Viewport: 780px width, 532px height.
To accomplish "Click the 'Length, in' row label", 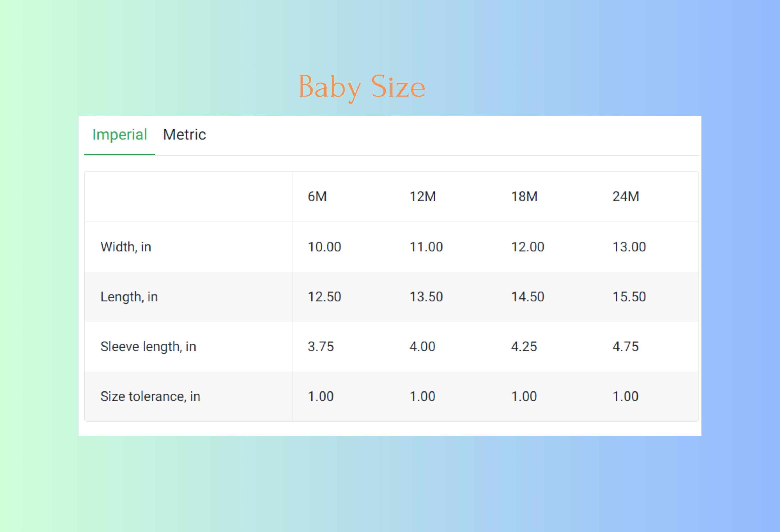I will click(x=129, y=297).
